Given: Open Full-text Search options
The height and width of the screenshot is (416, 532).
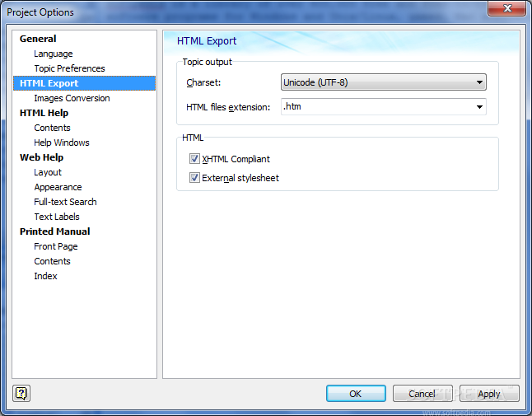Looking at the screenshot, I should (65, 202).
